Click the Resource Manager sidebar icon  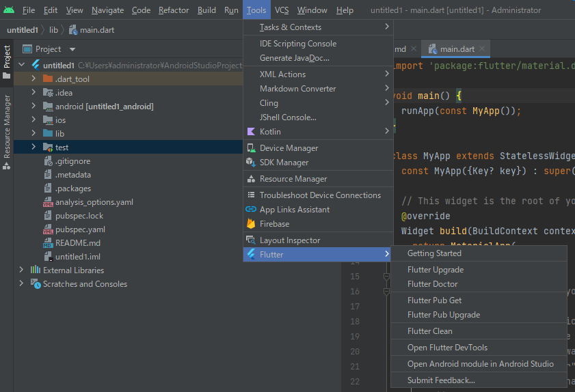pos(7,166)
